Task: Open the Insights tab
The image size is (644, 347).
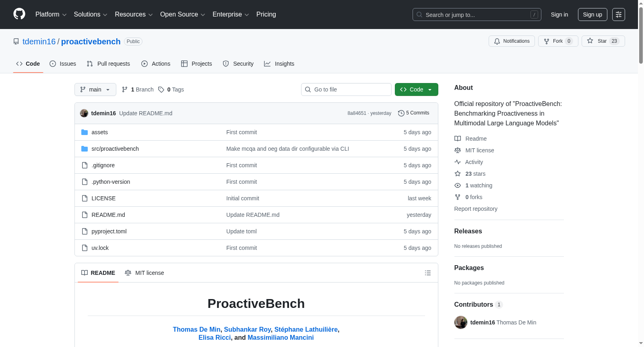Action: (x=279, y=64)
